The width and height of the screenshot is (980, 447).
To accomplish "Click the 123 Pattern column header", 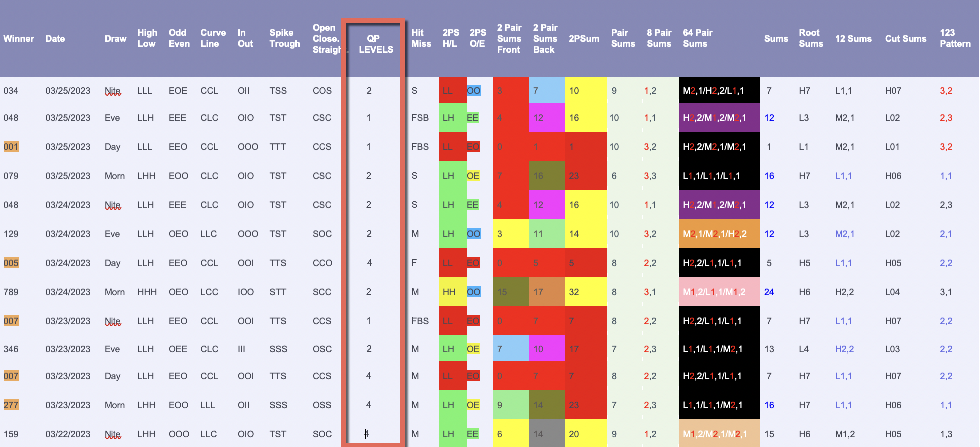I will point(955,39).
